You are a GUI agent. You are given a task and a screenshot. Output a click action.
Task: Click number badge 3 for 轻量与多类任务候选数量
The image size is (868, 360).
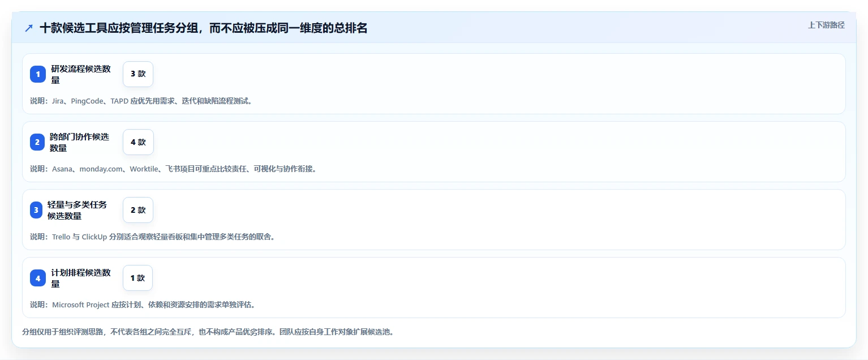tap(36, 210)
